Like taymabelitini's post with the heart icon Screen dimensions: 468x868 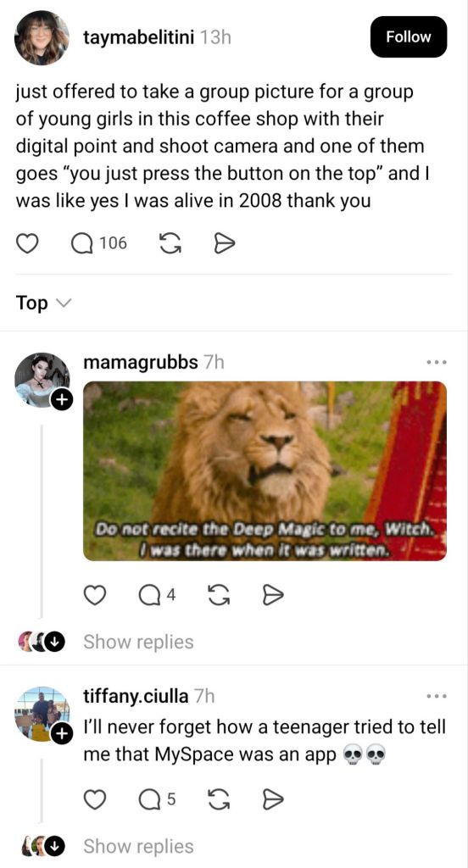(x=26, y=243)
